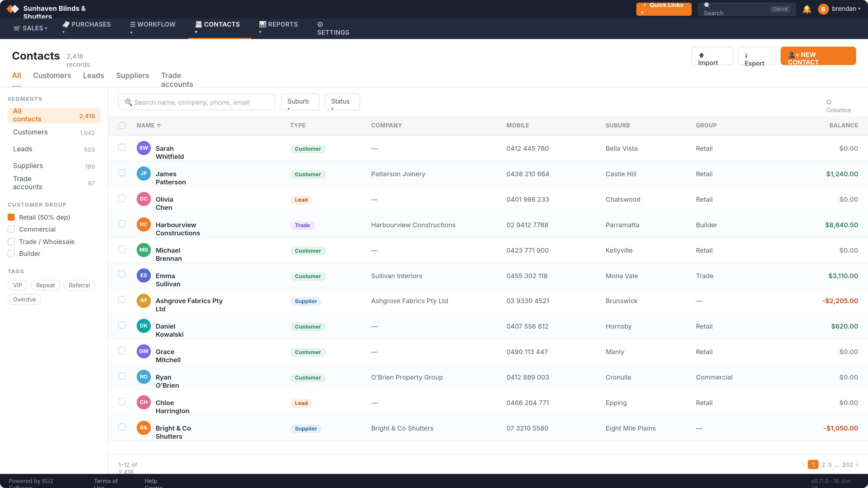Open the Settings gear in navigation

click(320, 24)
